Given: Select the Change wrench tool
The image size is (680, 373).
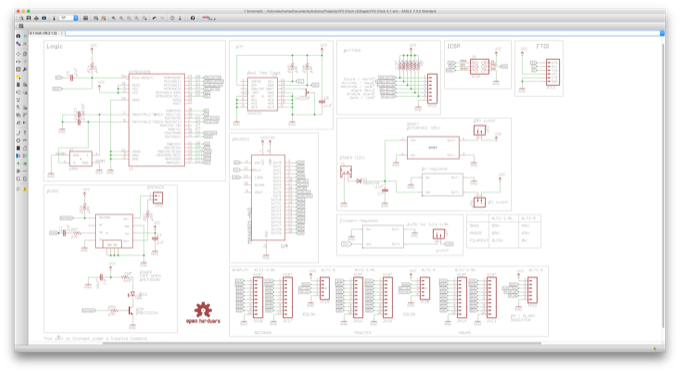Looking at the screenshot, I should 25,69.
